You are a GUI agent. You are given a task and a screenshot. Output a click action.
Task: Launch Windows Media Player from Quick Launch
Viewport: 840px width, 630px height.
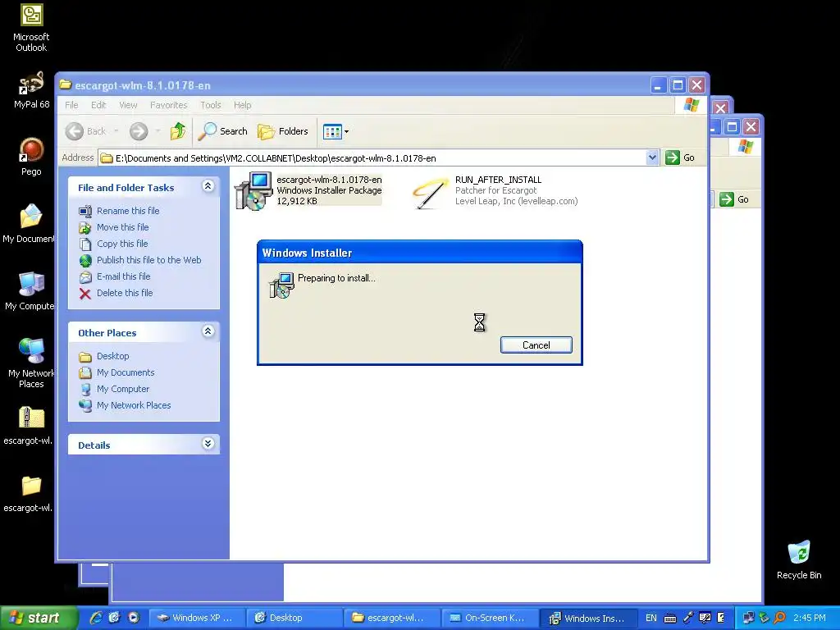(x=134, y=618)
